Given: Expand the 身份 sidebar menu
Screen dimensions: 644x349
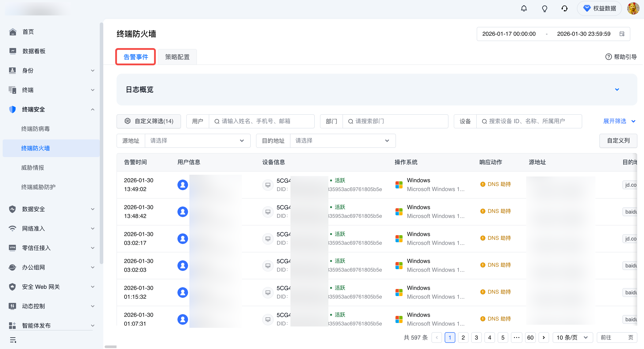Looking at the screenshot, I should point(51,71).
